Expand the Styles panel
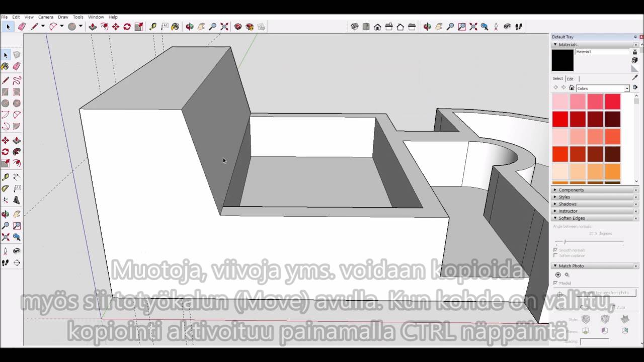The width and height of the screenshot is (644, 362). pos(555,197)
